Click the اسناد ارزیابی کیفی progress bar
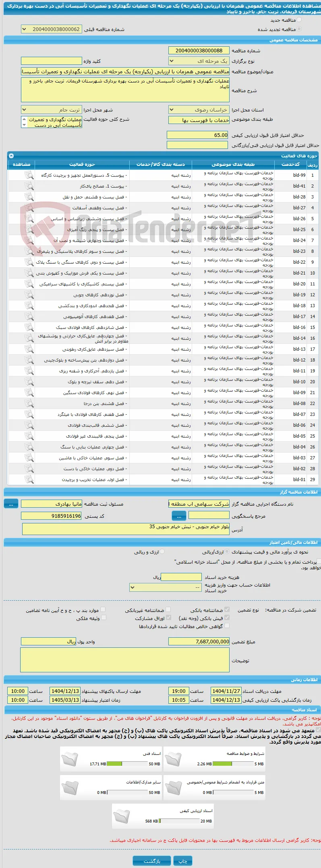This screenshot has width=321, height=868. coord(179,821)
